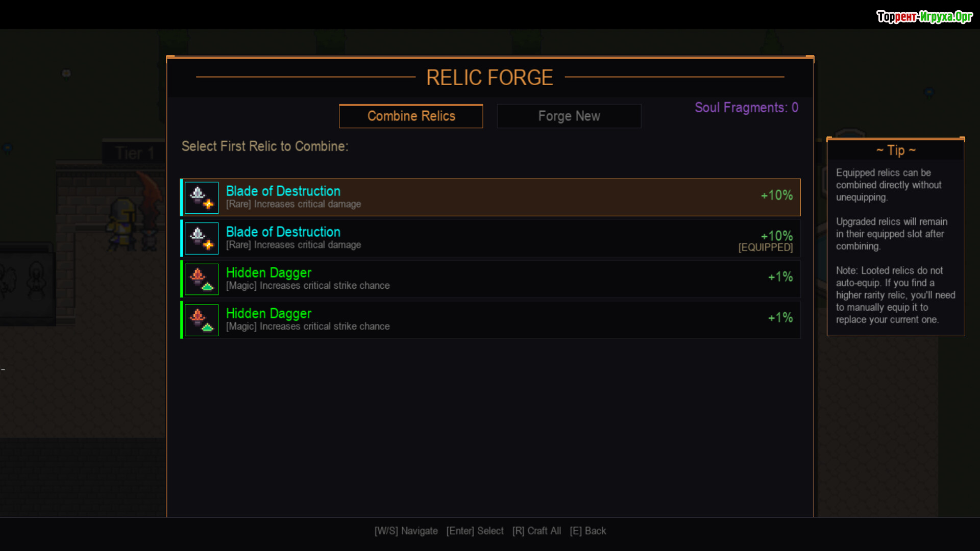Image resolution: width=980 pixels, height=551 pixels.
Task: Switch to the Combine Relics tab
Action: [x=411, y=116]
